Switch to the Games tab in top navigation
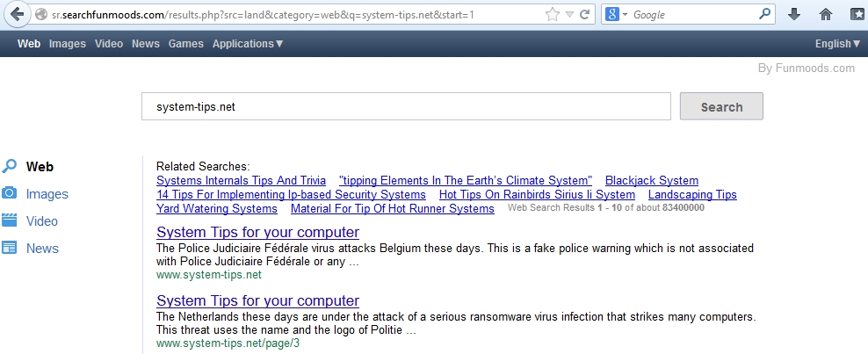This screenshot has width=868, height=354. point(185,44)
